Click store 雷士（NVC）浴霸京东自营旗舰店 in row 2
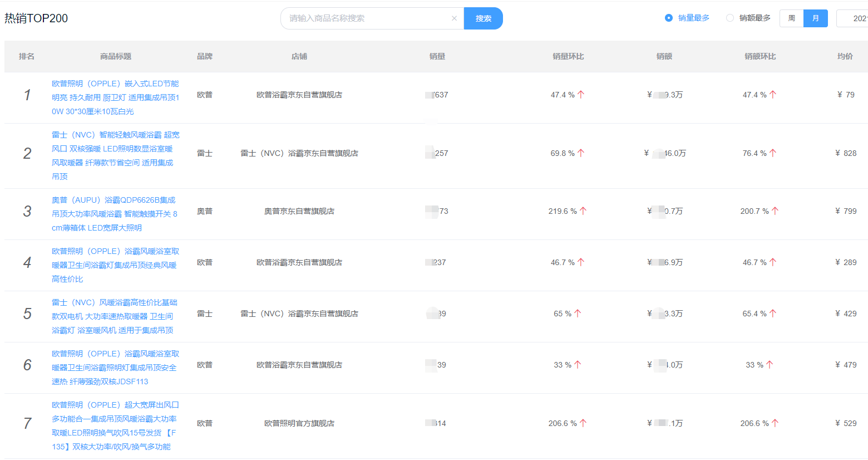The height and width of the screenshot is (460, 868). [299, 153]
